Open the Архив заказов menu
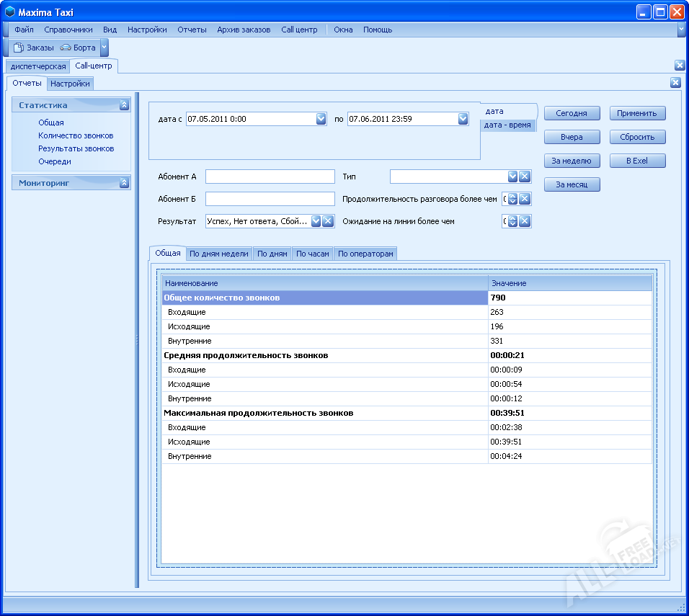The image size is (689, 616). [x=244, y=30]
